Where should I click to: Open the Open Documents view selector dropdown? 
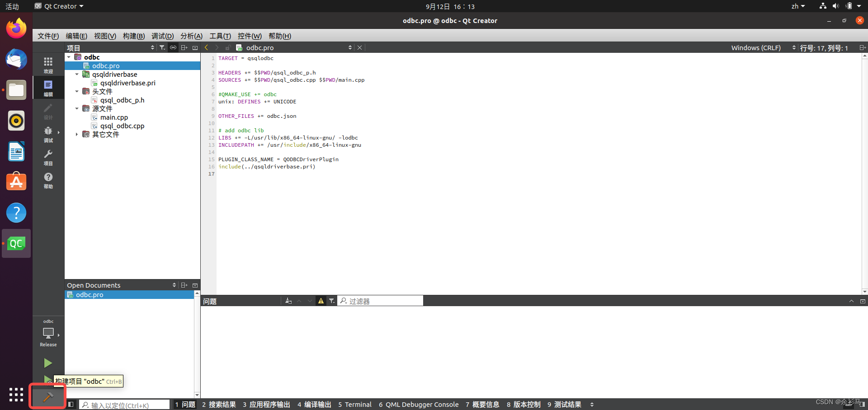122,285
